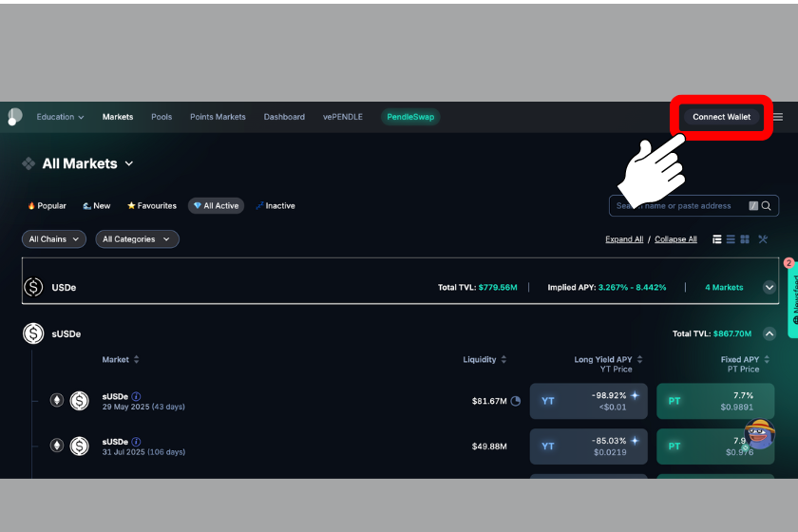Open Points Markets nav tab
798x532 pixels.
pos(218,117)
